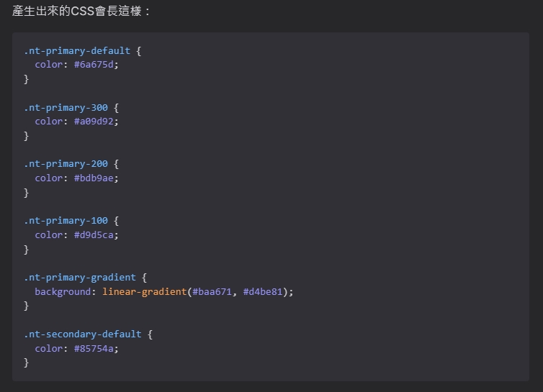
Task: Click the .nt-primary-100 selector
Action: (66, 220)
